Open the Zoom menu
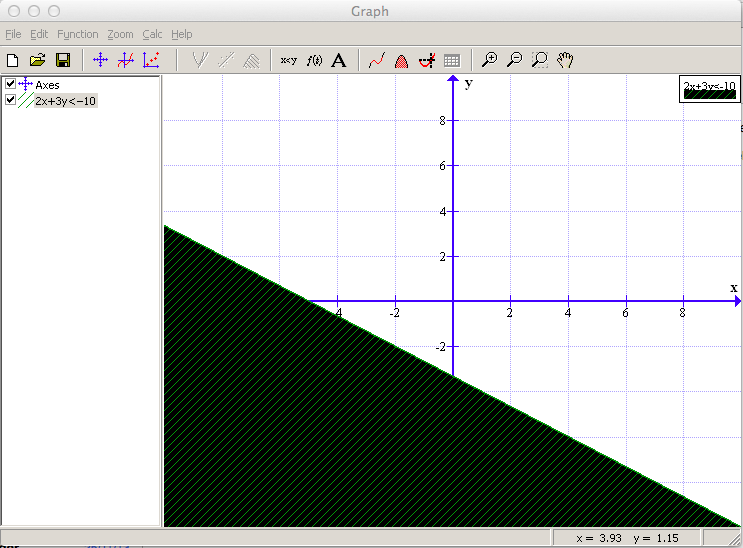 pos(120,34)
